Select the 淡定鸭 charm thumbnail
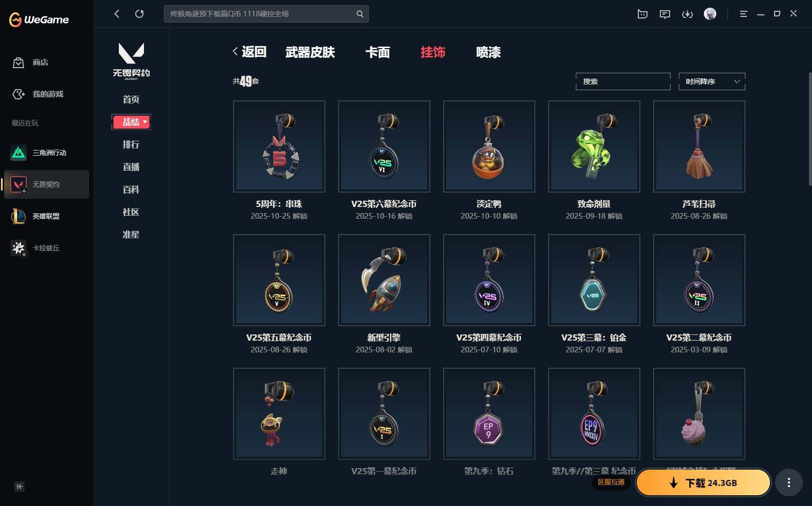The height and width of the screenshot is (506, 812). click(489, 146)
